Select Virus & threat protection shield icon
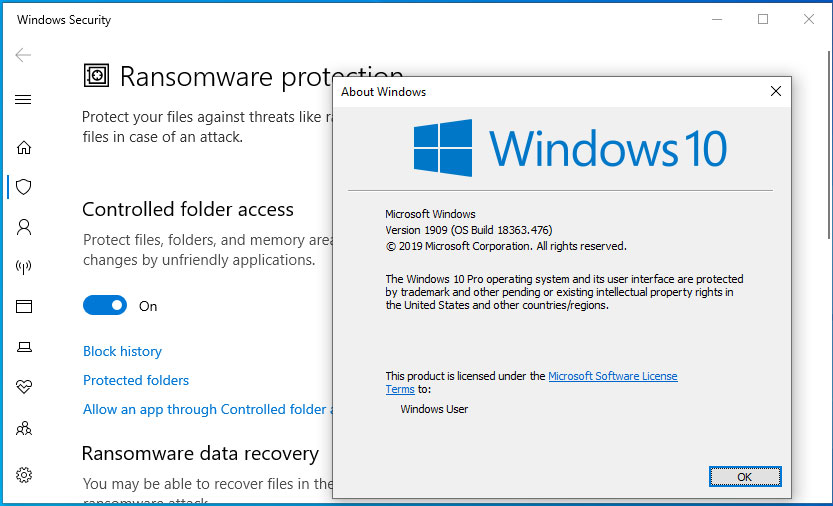Viewport: 833px width, 506px height. point(23,187)
